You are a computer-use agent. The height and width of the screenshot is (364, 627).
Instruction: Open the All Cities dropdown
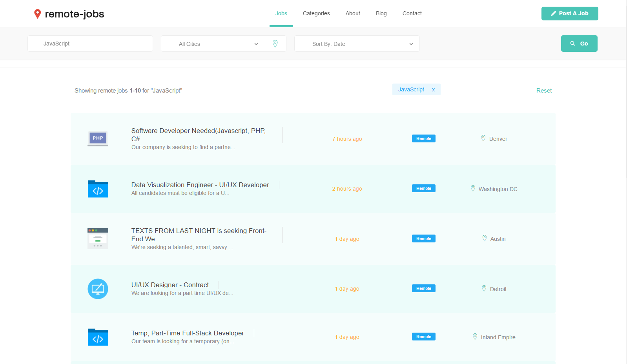(x=224, y=44)
